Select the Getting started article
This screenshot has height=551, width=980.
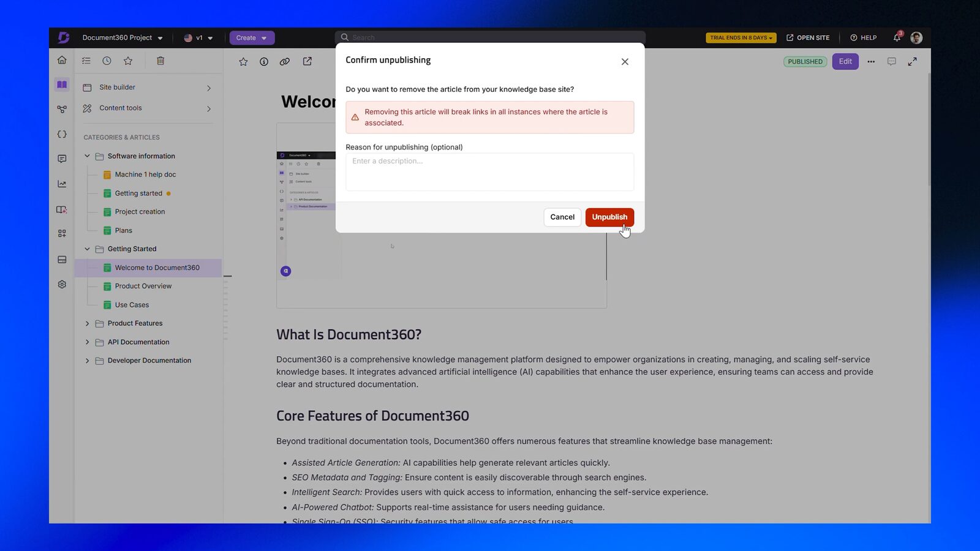pyautogui.click(x=138, y=193)
